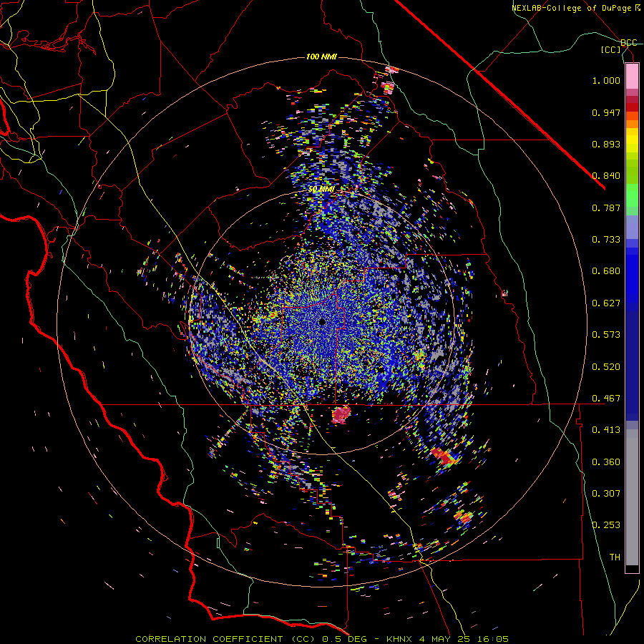Click the BCC label above the legend
The image size is (644, 644).
pos(629,43)
